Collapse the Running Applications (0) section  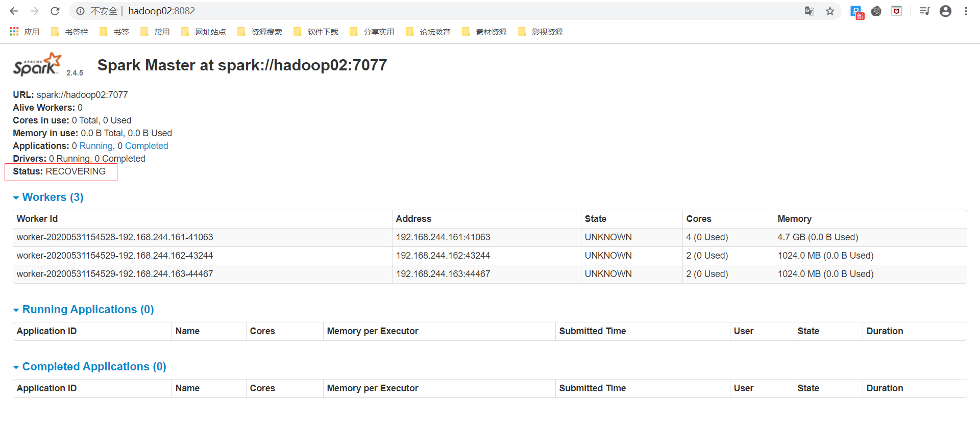(83, 310)
